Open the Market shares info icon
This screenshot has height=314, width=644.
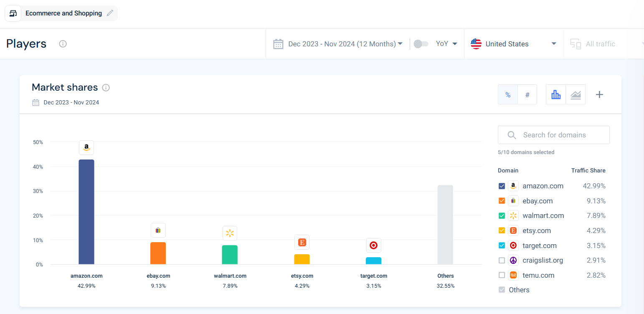click(106, 88)
